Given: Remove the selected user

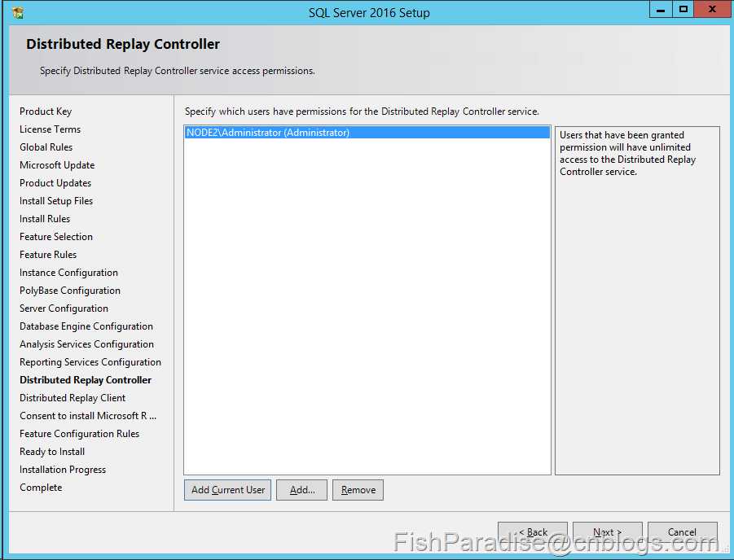Looking at the screenshot, I should [x=358, y=490].
